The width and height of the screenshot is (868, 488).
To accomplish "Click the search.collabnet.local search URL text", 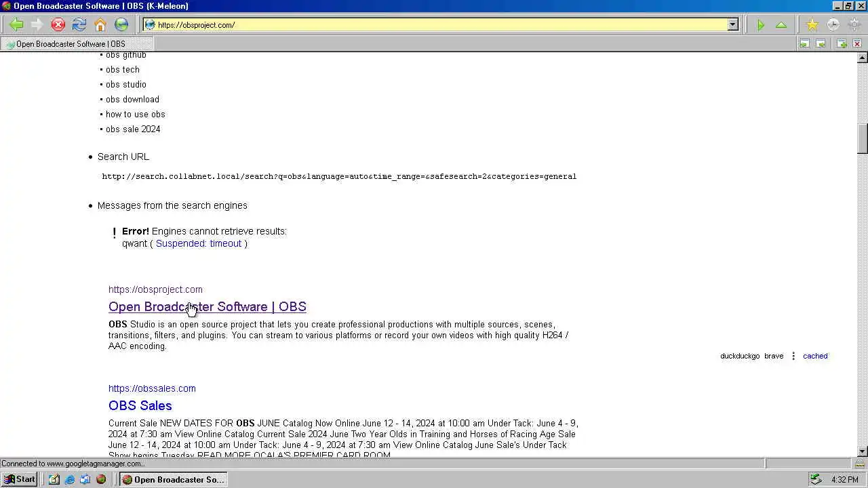I will point(339,176).
